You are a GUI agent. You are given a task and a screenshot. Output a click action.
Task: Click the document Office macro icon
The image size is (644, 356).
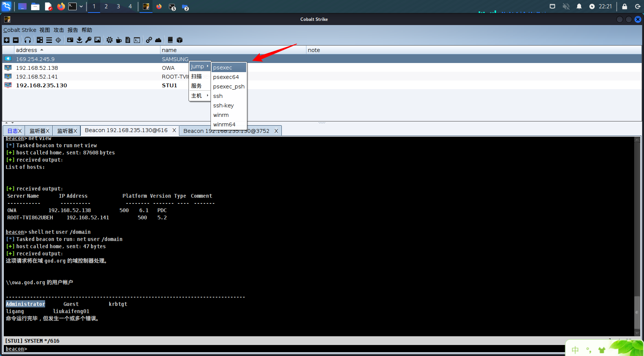click(x=128, y=40)
